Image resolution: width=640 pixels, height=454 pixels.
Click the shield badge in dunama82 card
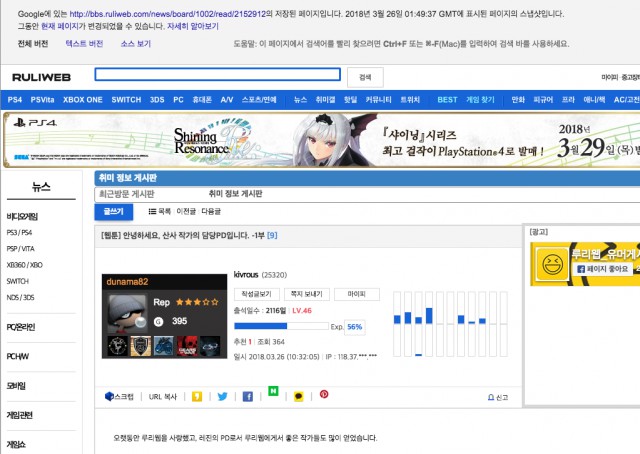click(x=140, y=346)
